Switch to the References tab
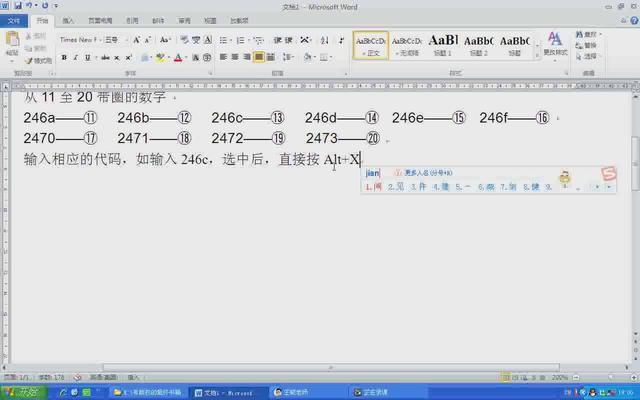The width and height of the screenshot is (640, 400). coord(132,20)
